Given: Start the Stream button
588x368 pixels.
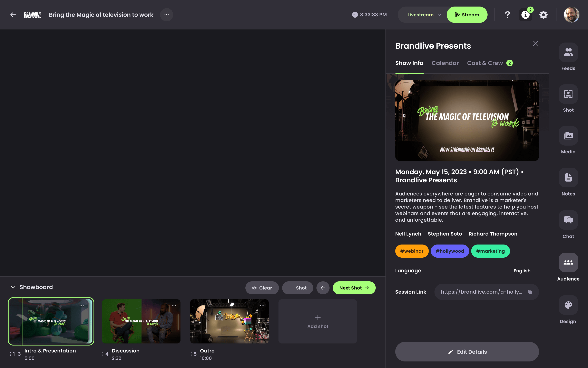Looking at the screenshot, I should click(x=467, y=15).
